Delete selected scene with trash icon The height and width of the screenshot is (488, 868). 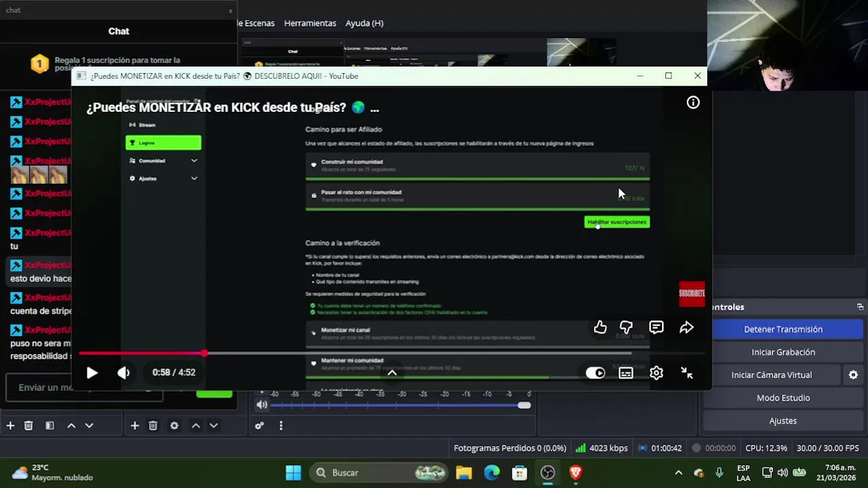[28, 426]
